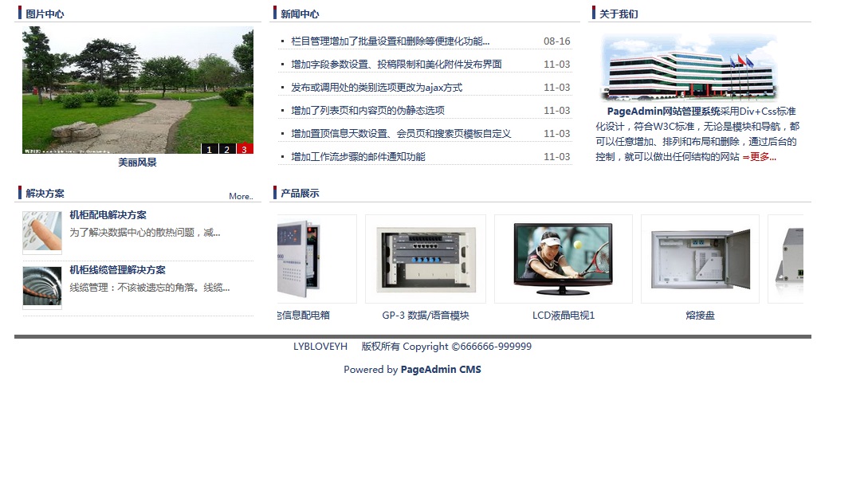Open news about 增加字段参数设置
This screenshot has width=868, height=502.
396,65
